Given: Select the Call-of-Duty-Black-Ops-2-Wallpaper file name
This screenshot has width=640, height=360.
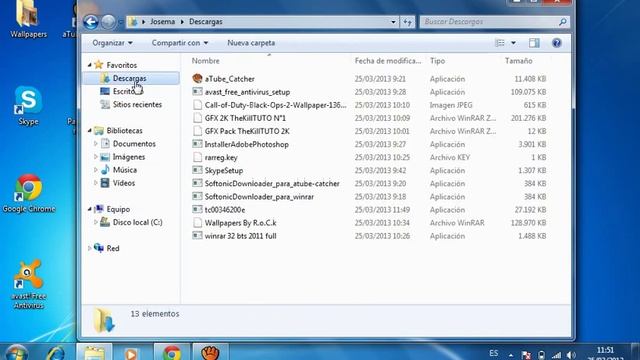Looking at the screenshot, I should tap(276, 105).
